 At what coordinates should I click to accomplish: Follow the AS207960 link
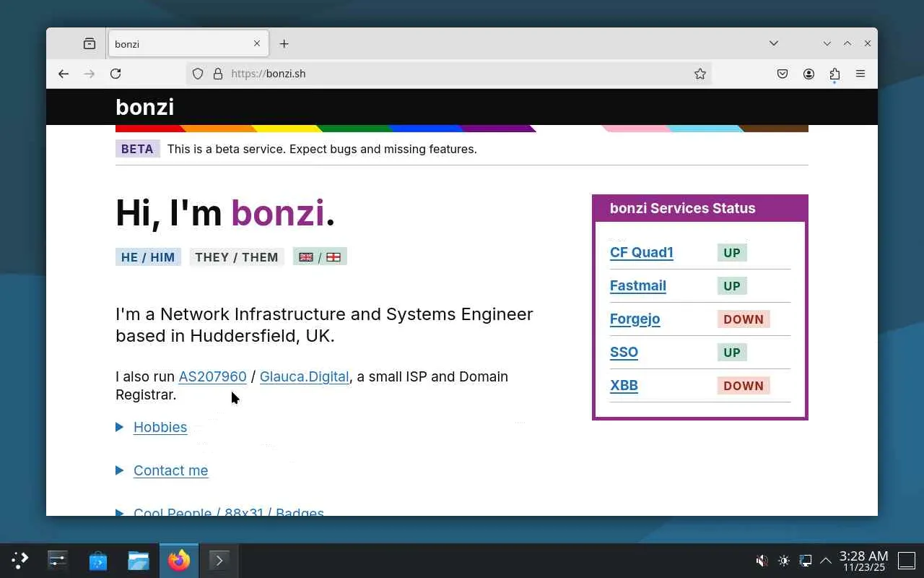212,376
